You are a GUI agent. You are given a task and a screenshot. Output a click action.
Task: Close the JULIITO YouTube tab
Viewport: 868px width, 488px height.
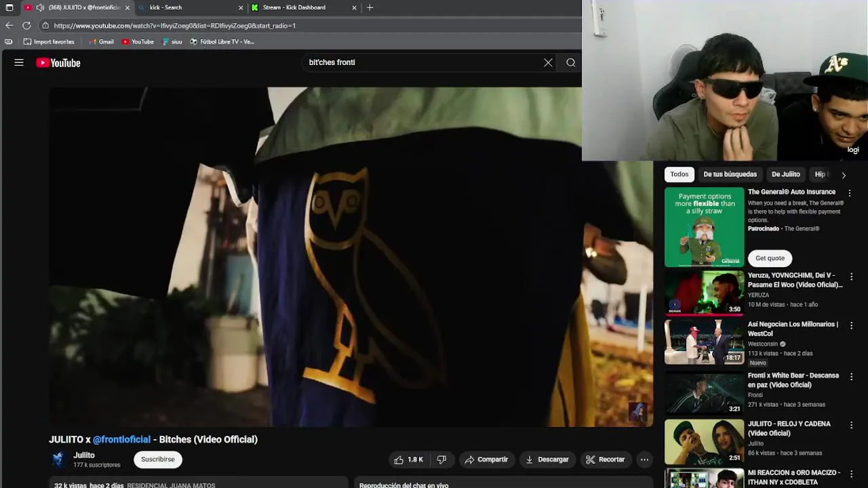[x=127, y=7]
